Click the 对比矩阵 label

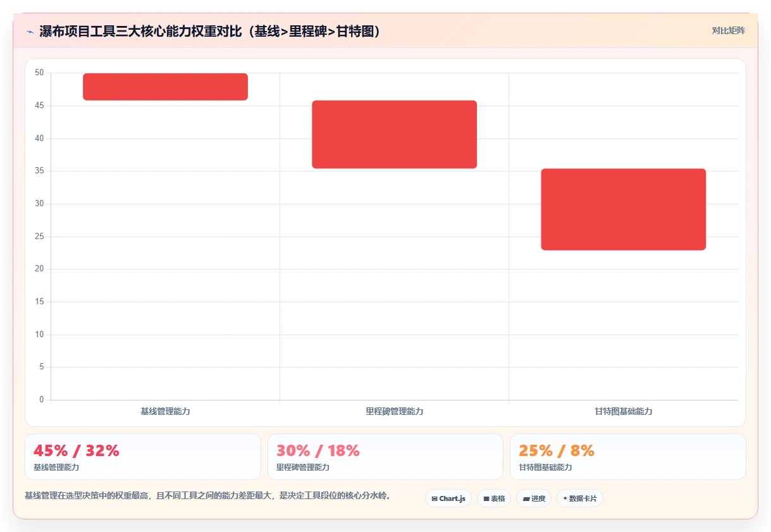pyautogui.click(x=728, y=30)
